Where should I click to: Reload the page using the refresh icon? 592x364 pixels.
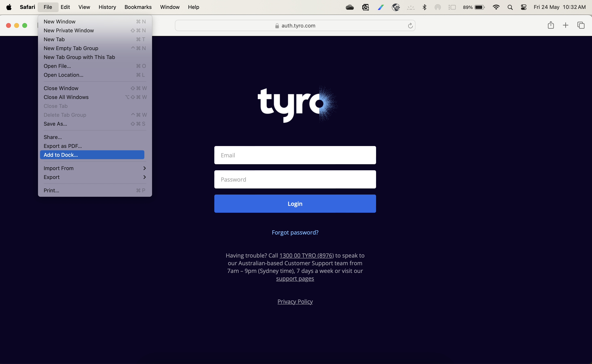410,25
